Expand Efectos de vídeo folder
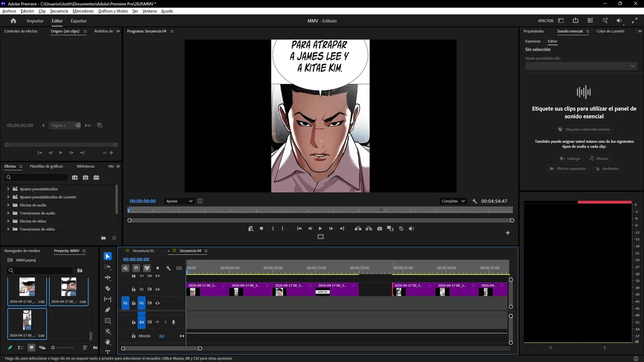The image size is (644, 362). [8, 221]
